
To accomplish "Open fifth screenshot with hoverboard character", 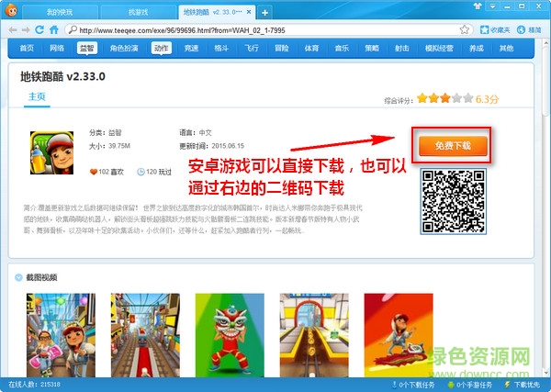I will 399,335.
